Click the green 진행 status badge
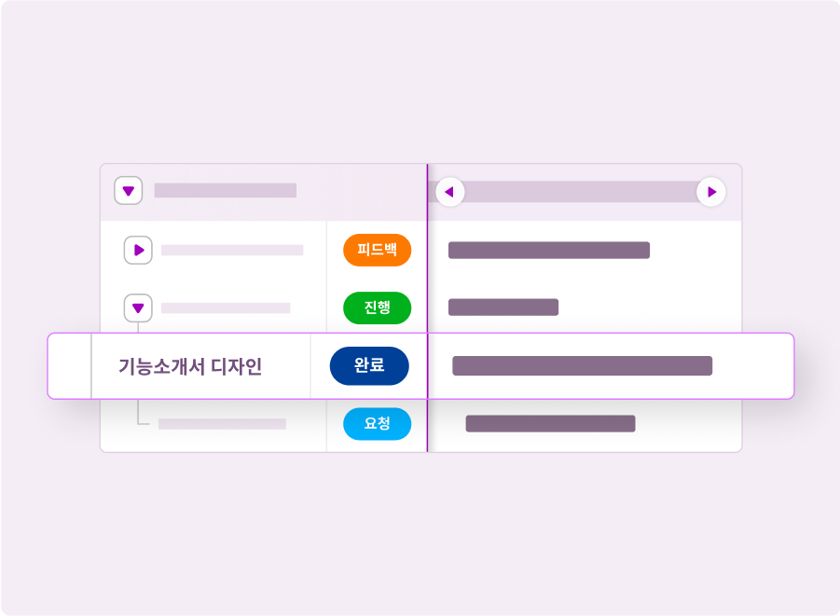Image resolution: width=840 pixels, height=616 pixels. click(x=377, y=308)
